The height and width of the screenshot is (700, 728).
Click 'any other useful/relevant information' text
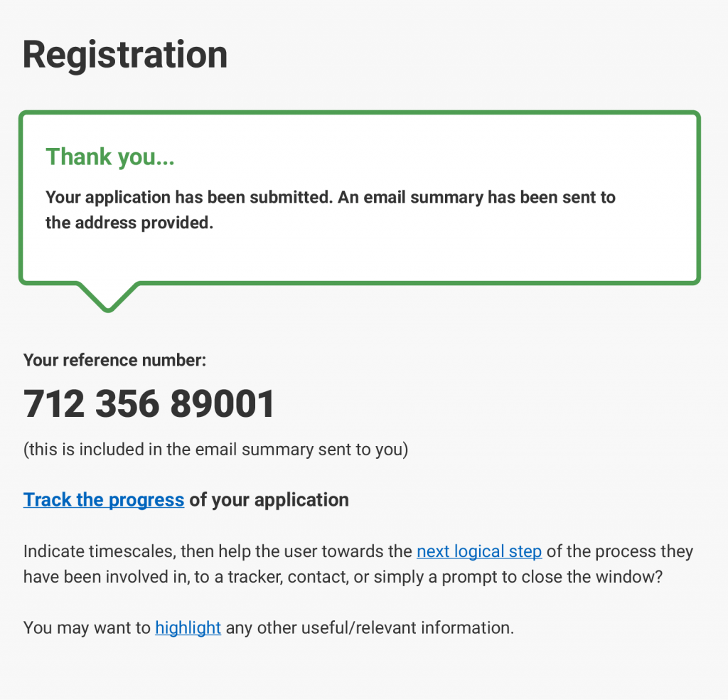[x=370, y=628]
